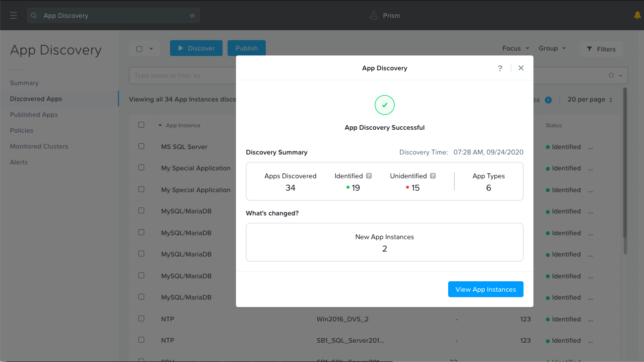The image size is (644, 362).
Task: Toggle the MS SQL Server row checkbox
Action: [141, 147]
